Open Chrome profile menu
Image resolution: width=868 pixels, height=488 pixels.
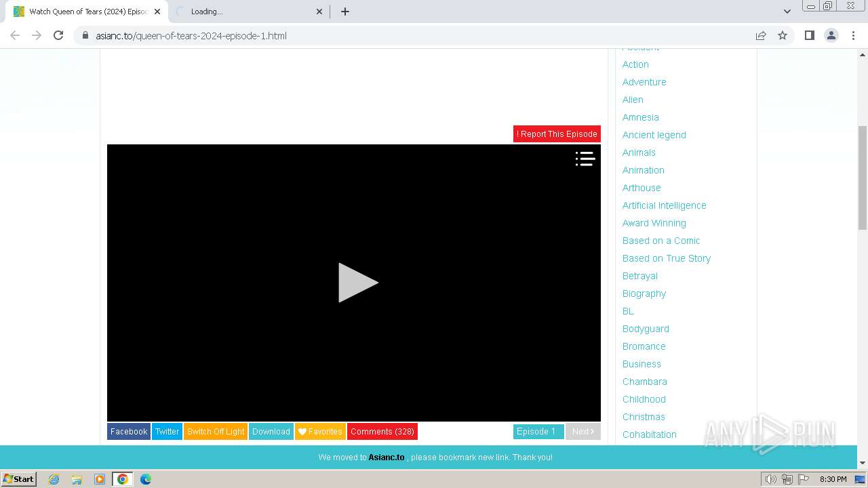tap(831, 35)
